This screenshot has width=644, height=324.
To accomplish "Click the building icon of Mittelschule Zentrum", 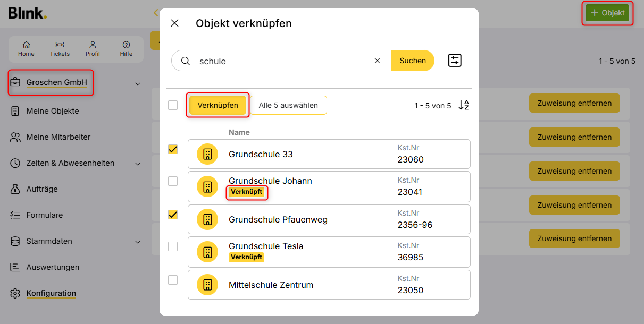I will 207,285.
